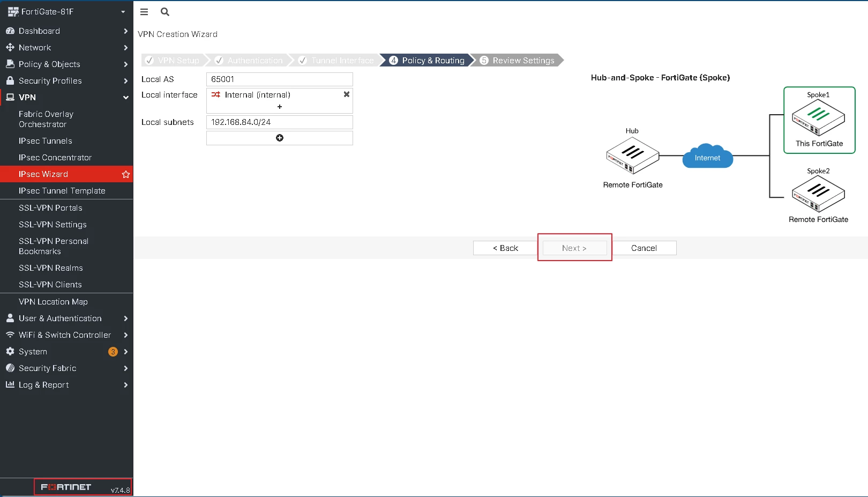Expand Log & Report chevron

coord(126,385)
